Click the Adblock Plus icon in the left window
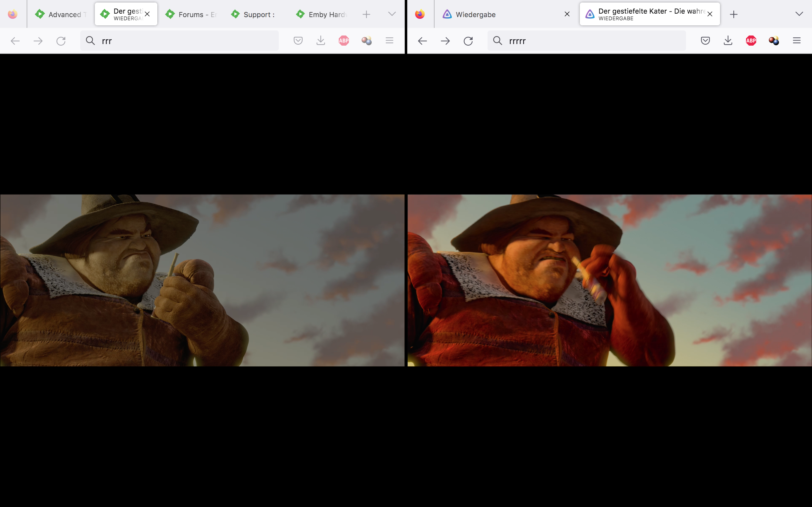The width and height of the screenshot is (812, 507). point(344,41)
